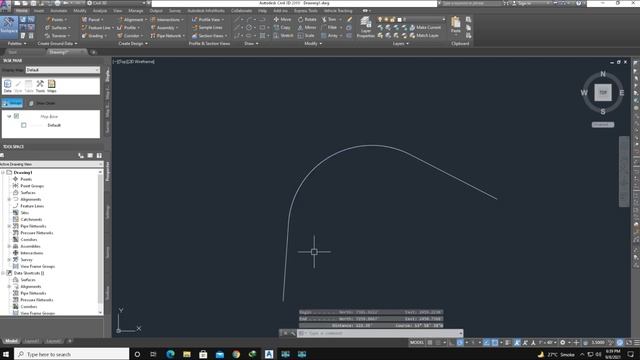Click the Data icon in Task Pane
The image size is (640, 360).
click(7, 86)
